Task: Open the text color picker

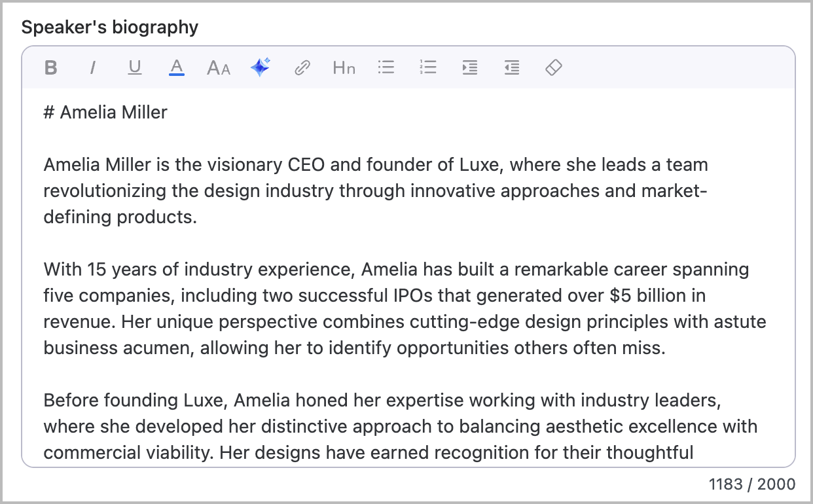Action: [176, 67]
